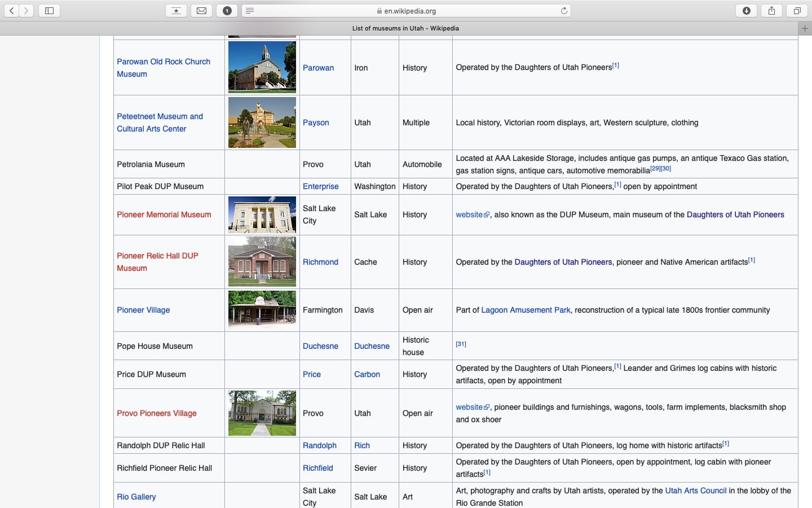812x508 pixels.
Task: Open the Utah Arts Council link
Action: [695, 491]
